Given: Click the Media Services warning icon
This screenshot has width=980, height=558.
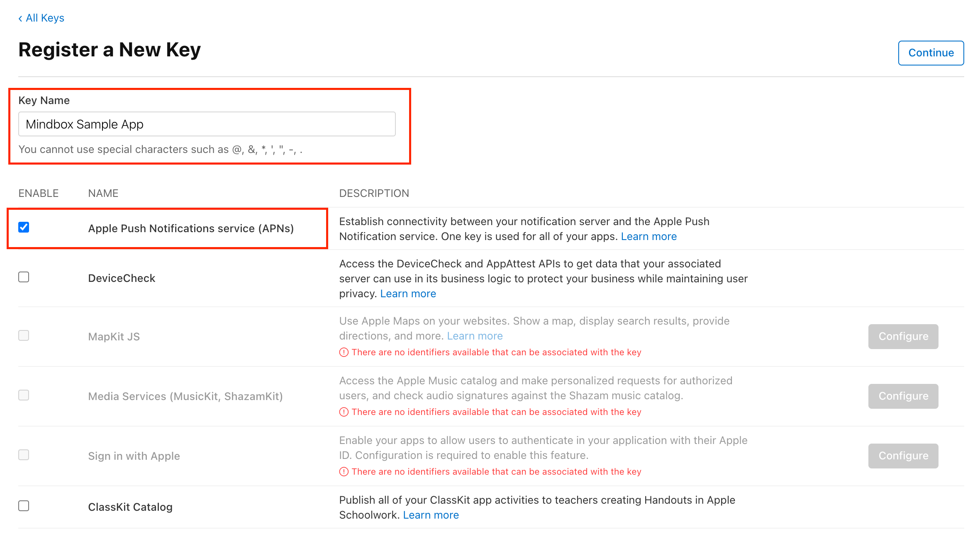Looking at the screenshot, I should pyautogui.click(x=344, y=412).
